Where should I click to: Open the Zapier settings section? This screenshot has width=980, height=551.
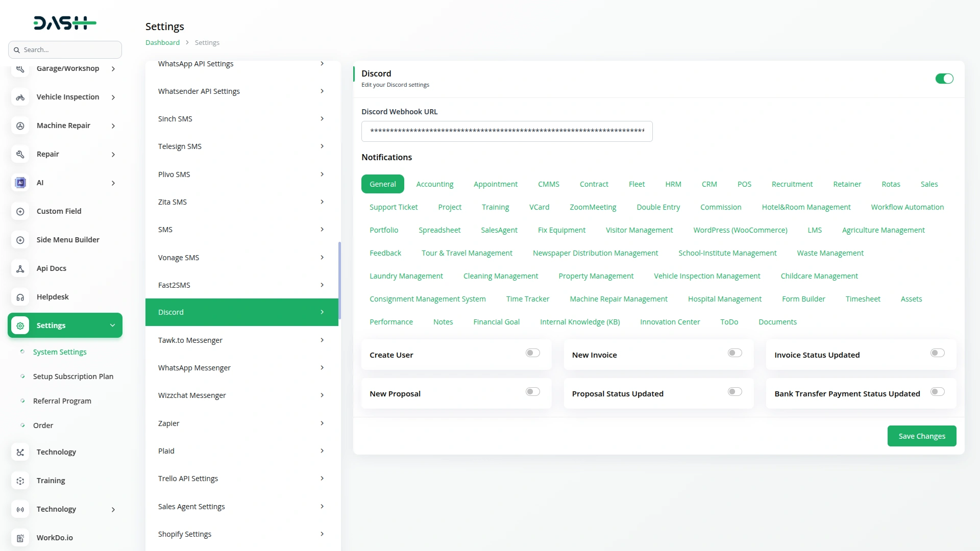coord(241,423)
